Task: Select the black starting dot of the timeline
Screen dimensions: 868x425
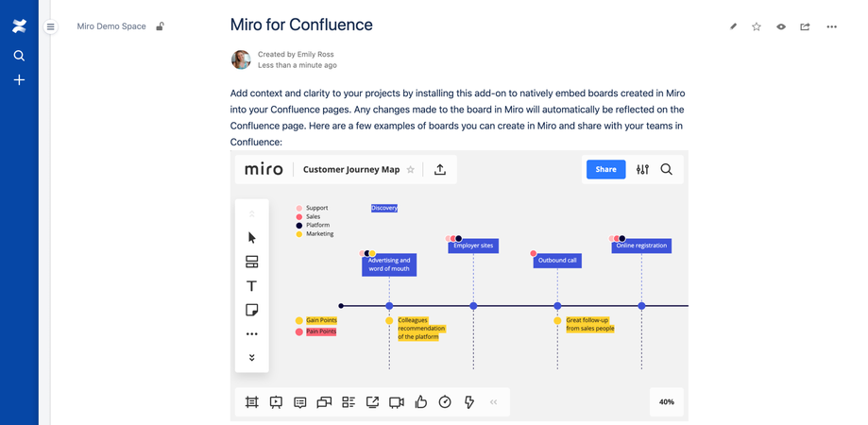Action: click(341, 306)
